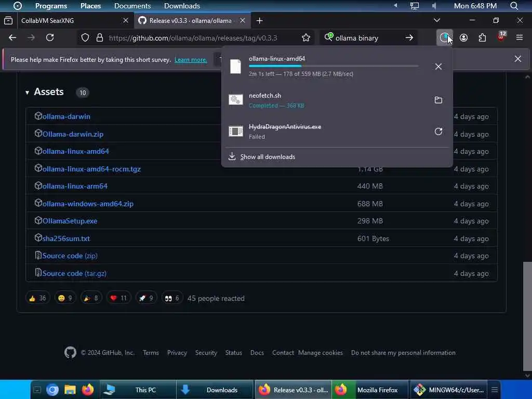Screen dimensions: 532x399
Task: Click the volume speaker icon in top panel
Action: 434,6
